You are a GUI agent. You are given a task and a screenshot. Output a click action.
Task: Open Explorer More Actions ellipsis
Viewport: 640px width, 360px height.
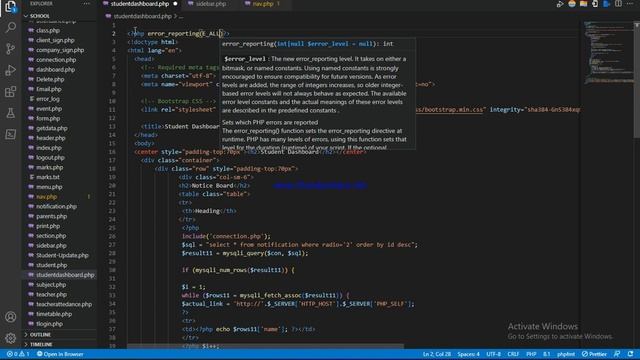(86, 4)
